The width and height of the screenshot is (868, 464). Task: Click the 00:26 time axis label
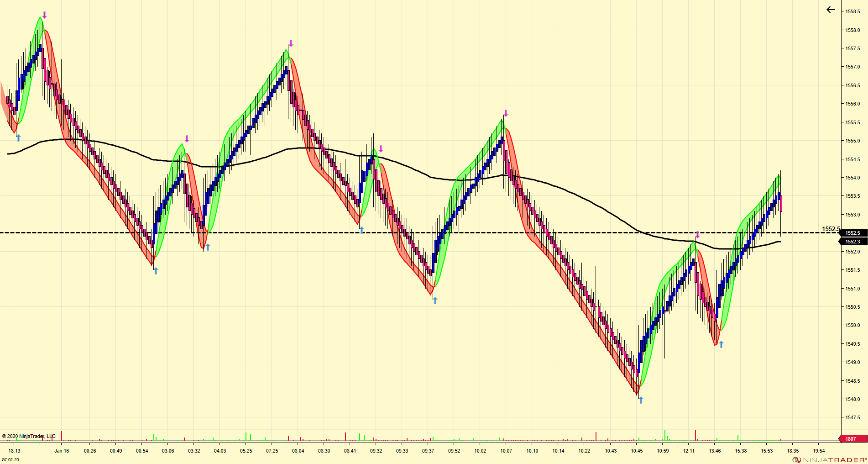[90, 451]
